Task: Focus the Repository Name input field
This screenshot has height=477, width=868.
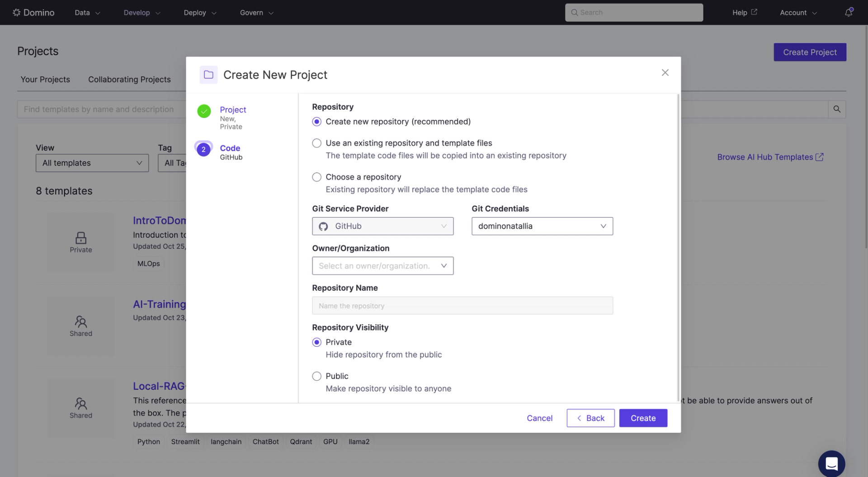Action: pyautogui.click(x=462, y=306)
